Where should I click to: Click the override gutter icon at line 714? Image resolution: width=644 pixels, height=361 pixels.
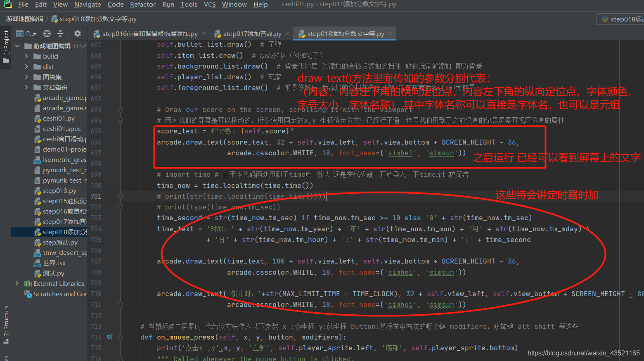point(110,337)
